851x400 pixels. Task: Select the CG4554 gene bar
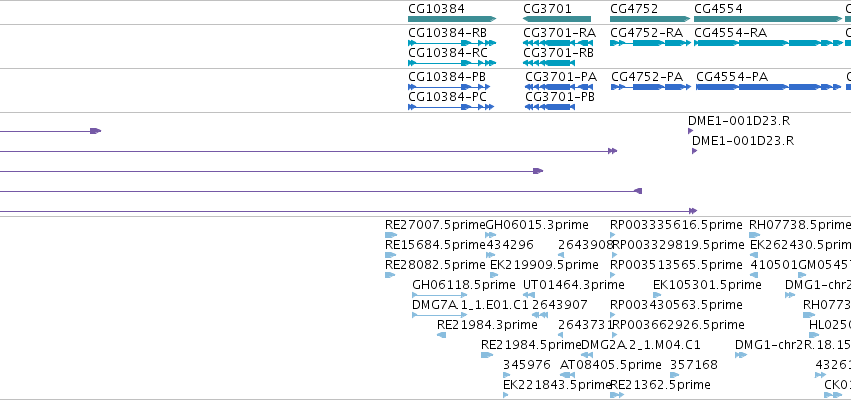click(x=768, y=19)
